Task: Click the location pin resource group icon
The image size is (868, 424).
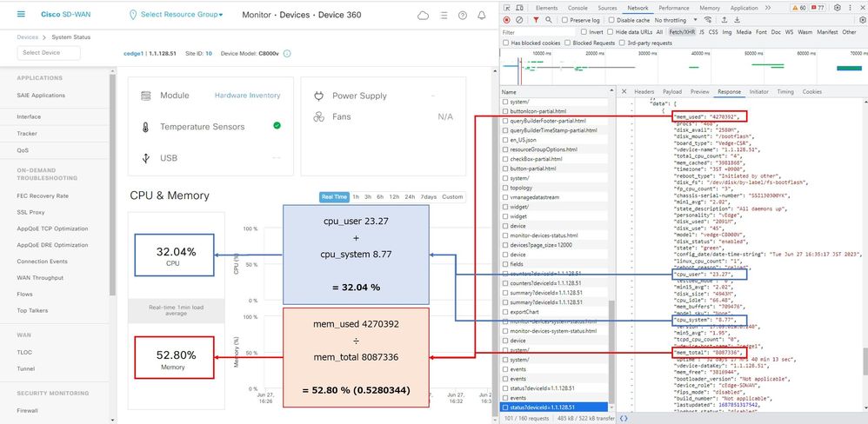Action: (132, 15)
